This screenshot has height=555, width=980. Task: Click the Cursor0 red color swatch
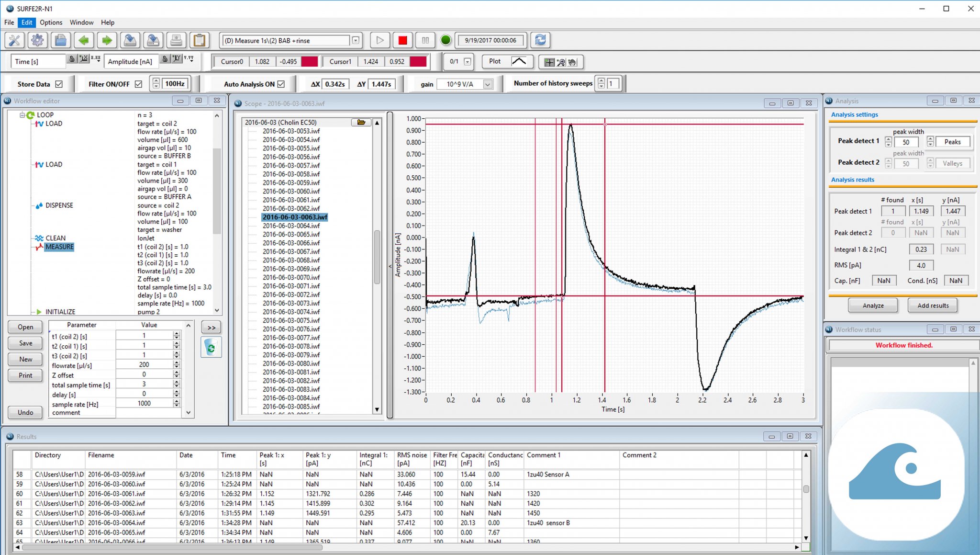tap(309, 62)
